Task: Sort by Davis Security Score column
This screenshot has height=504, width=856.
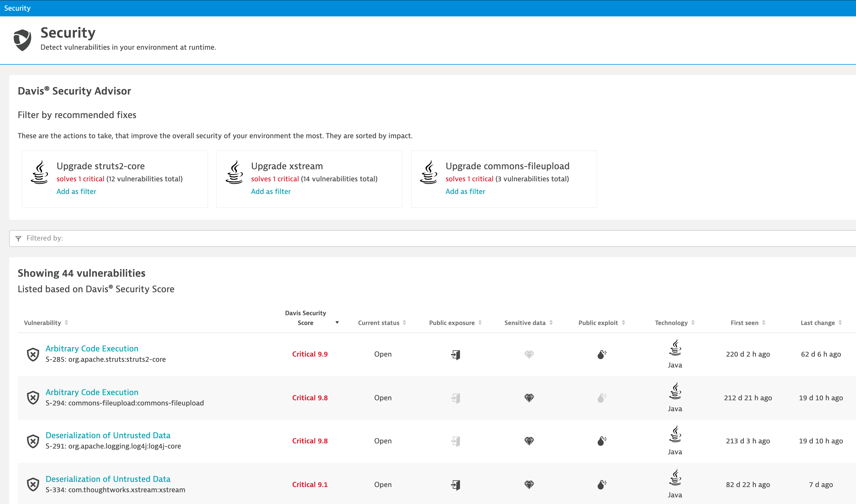Action: (x=312, y=318)
